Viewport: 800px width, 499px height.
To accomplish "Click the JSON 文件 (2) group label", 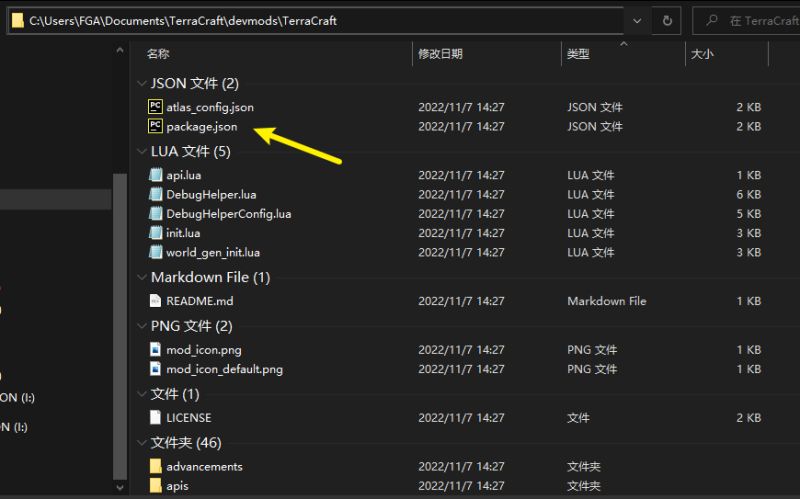I will 195,83.
